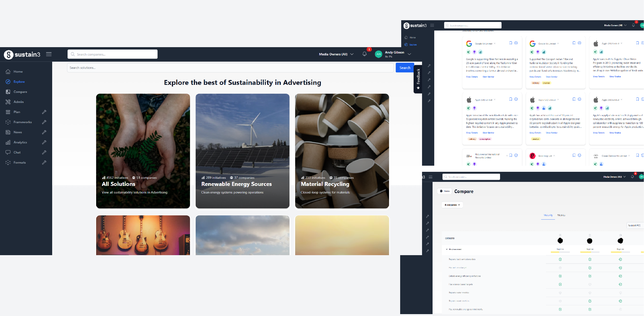Open Media Owners (All) dropdown in Compare window

point(615,177)
